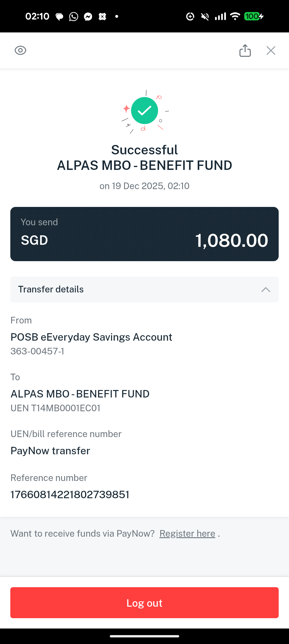Click the Register here link
289x644 pixels.
click(x=187, y=534)
